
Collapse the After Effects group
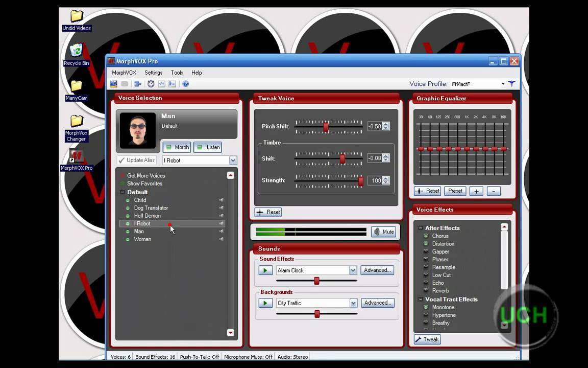(421, 228)
